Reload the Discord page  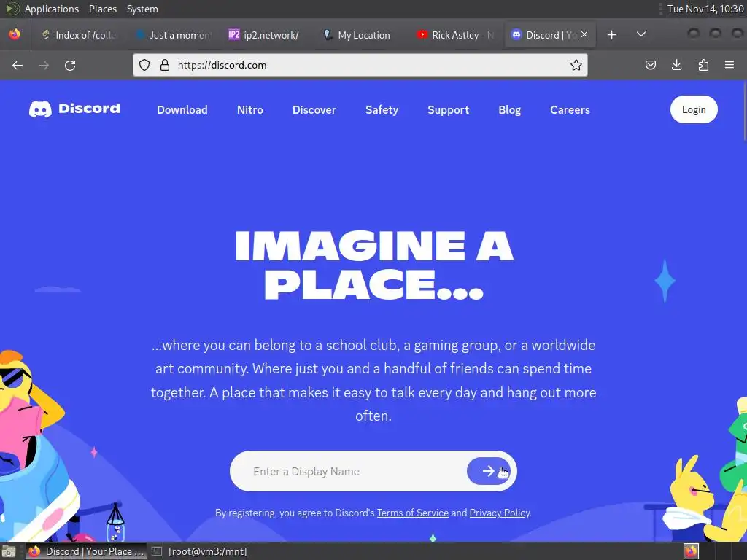(x=70, y=65)
